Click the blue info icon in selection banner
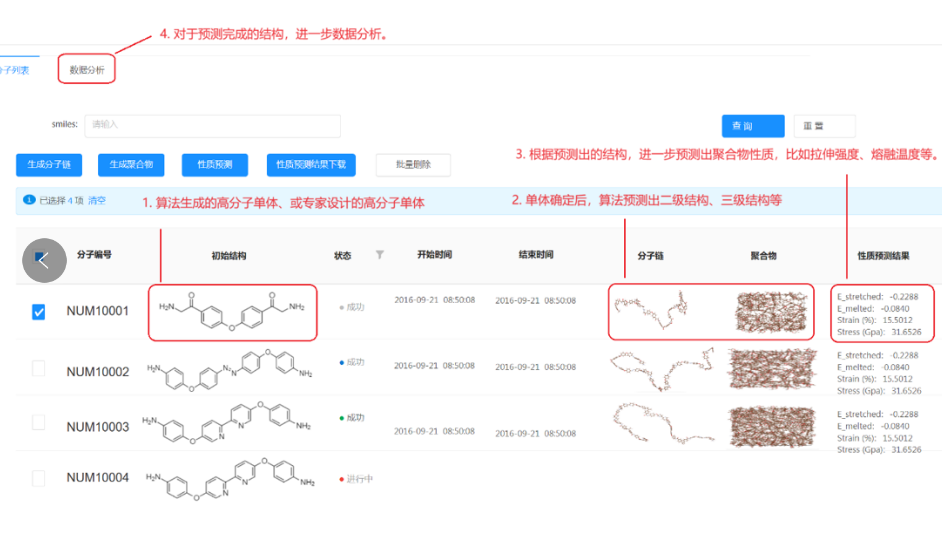Viewport: 942px width, 535px height. [x=29, y=201]
